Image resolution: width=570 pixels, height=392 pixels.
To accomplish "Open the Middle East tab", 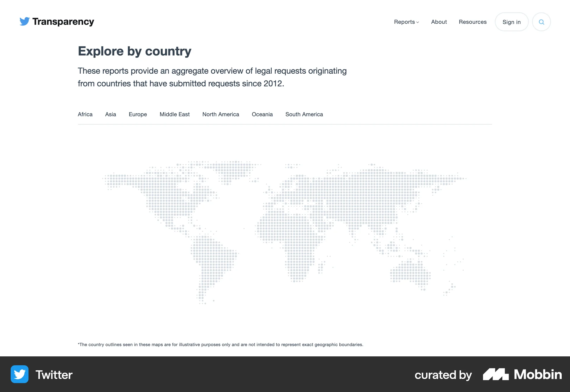I will click(175, 114).
